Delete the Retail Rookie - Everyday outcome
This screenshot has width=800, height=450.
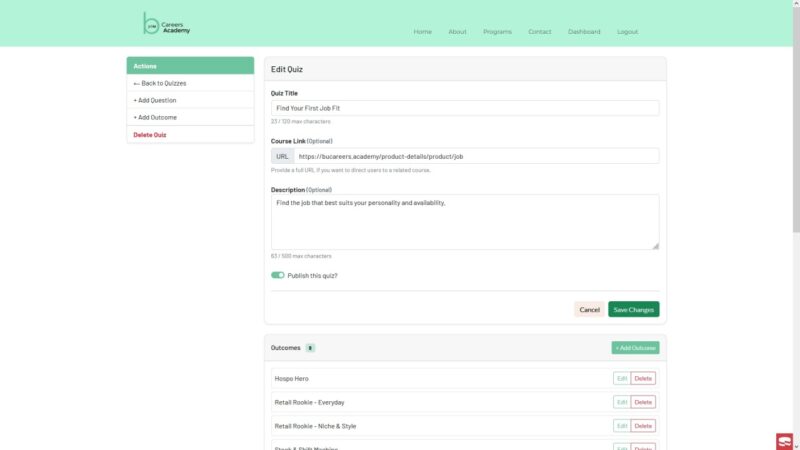tap(643, 402)
